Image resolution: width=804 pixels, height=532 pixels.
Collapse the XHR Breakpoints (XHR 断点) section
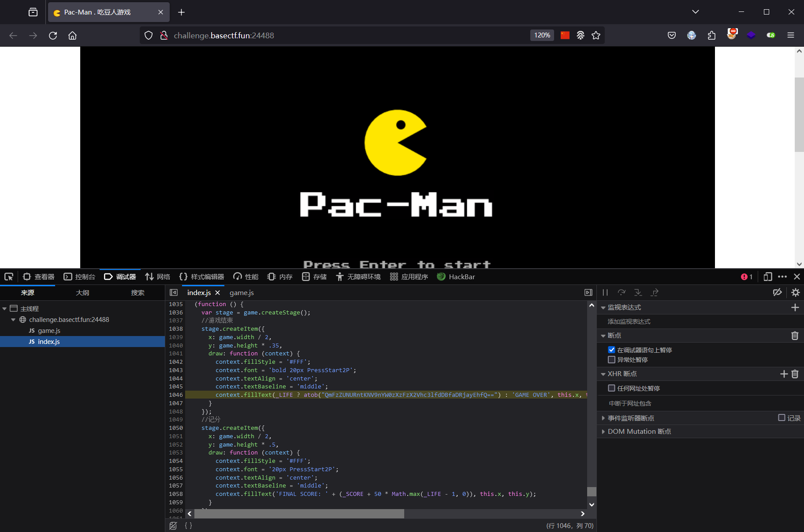[603, 374]
